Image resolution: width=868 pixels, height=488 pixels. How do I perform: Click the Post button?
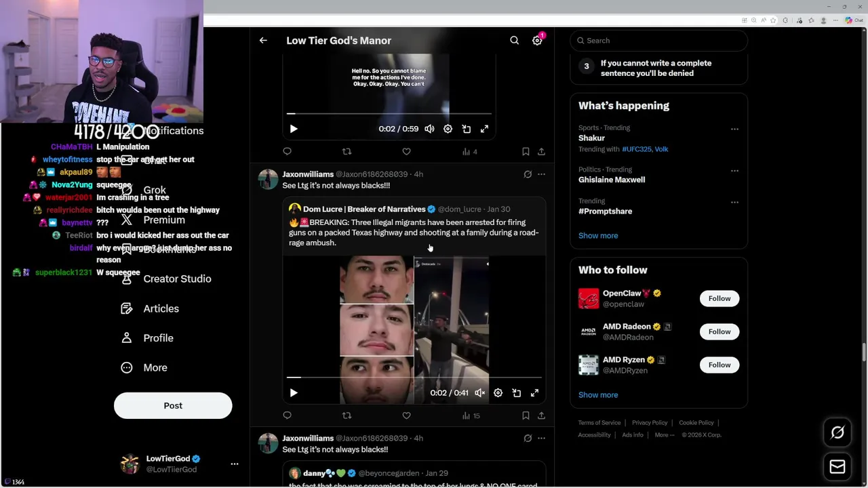tap(173, 405)
